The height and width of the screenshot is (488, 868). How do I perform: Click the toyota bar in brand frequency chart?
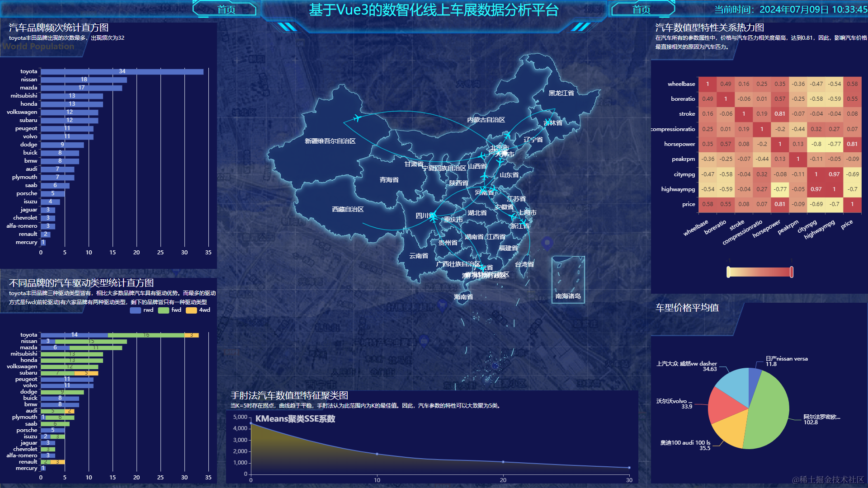click(x=122, y=71)
